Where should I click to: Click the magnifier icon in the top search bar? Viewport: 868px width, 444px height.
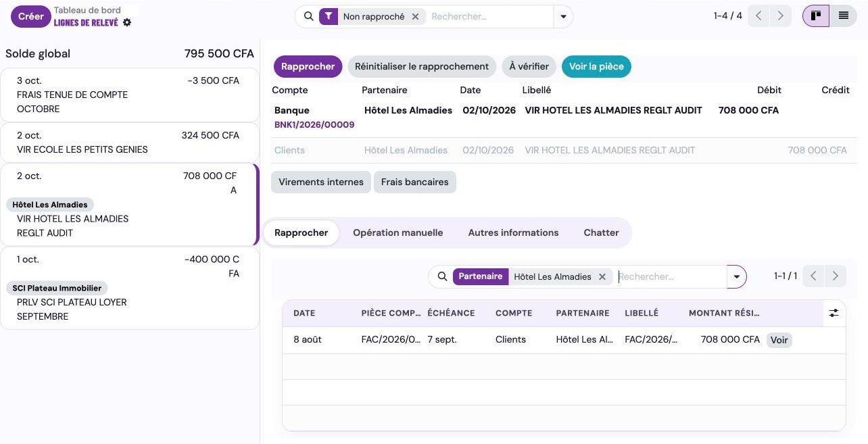308,16
